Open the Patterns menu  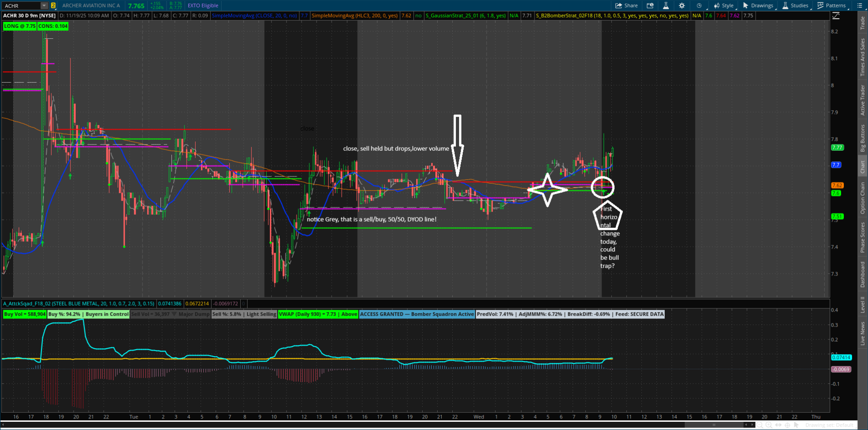click(x=831, y=5)
